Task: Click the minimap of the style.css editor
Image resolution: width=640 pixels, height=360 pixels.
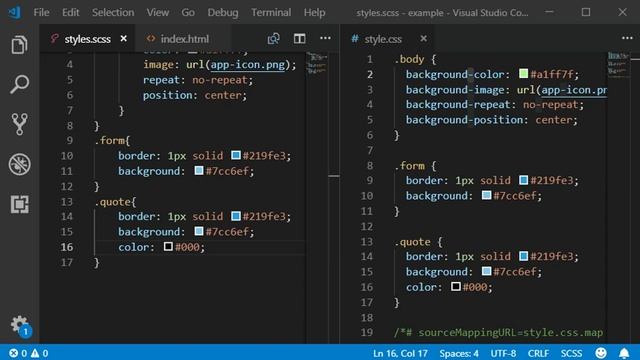Action: click(618, 65)
